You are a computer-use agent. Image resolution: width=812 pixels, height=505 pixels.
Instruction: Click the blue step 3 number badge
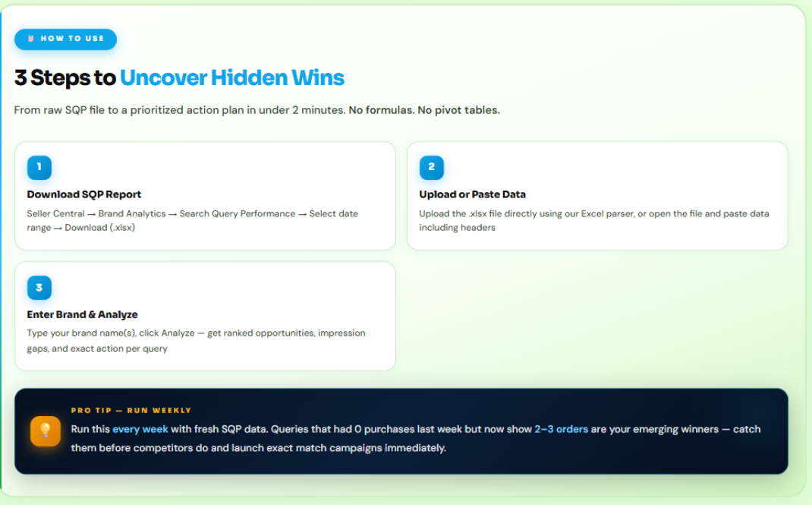tap(39, 288)
